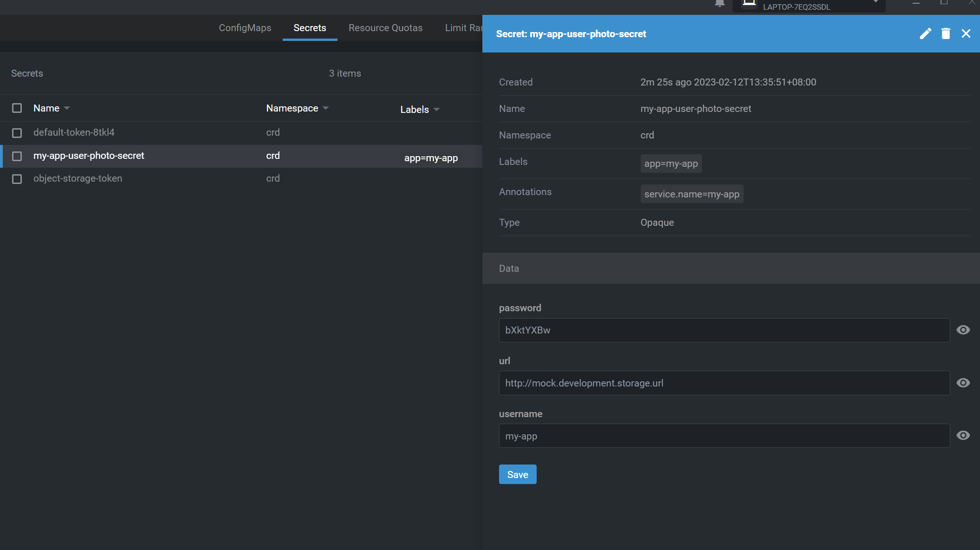Open the Limit Ranges tab

tap(463, 28)
